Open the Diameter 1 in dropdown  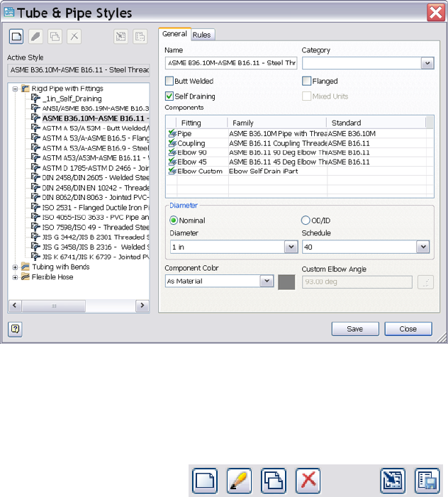coord(291,247)
